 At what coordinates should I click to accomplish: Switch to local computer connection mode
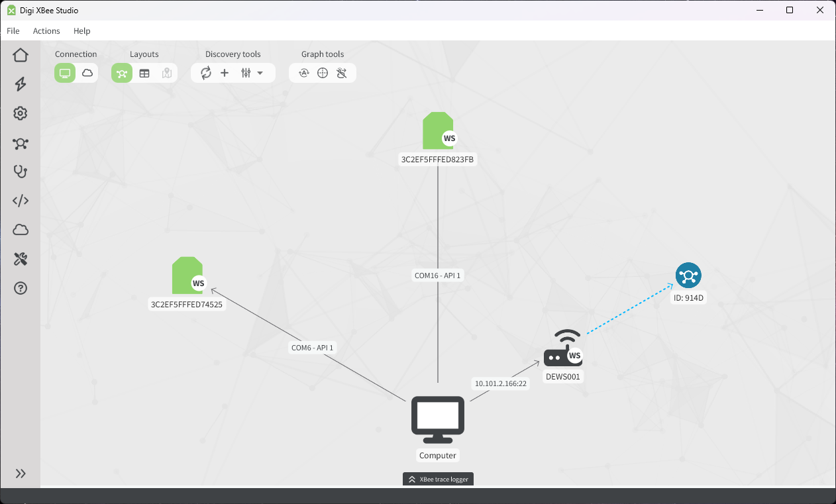coord(65,73)
